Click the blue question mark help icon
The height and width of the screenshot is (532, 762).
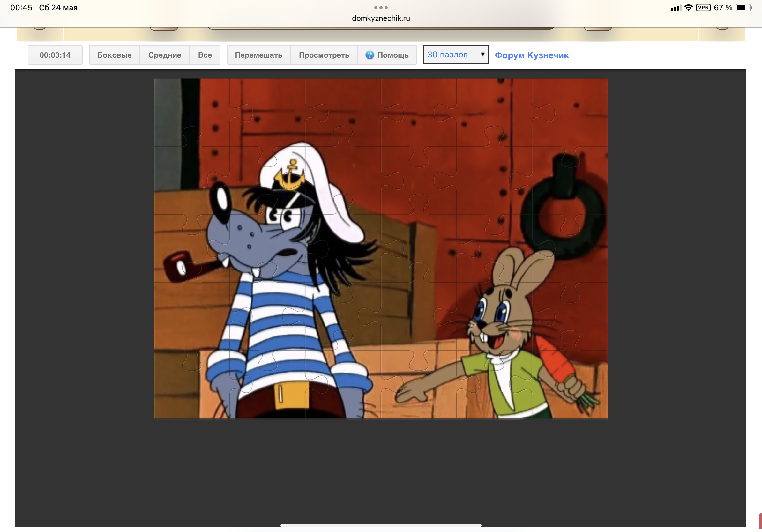point(370,55)
